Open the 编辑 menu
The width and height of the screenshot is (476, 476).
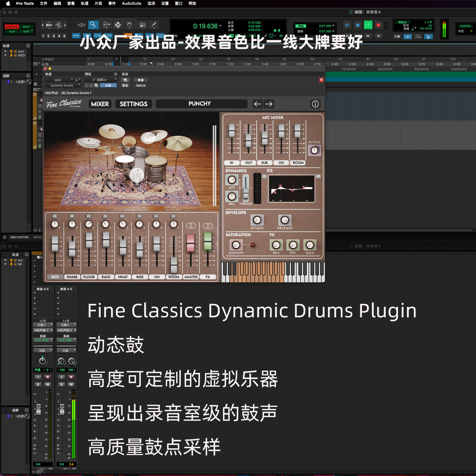click(x=57, y=4)
